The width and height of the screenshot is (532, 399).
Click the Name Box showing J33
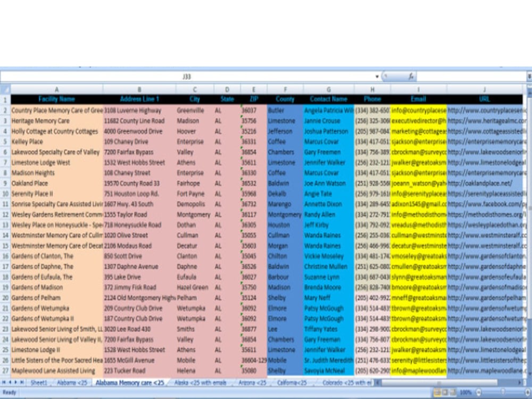[187, 77]
